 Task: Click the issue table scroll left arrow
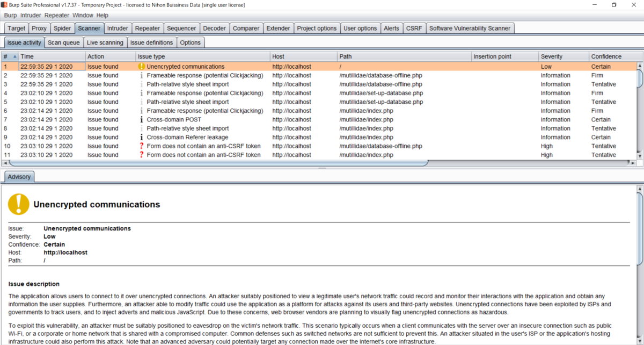click(5, 163)
